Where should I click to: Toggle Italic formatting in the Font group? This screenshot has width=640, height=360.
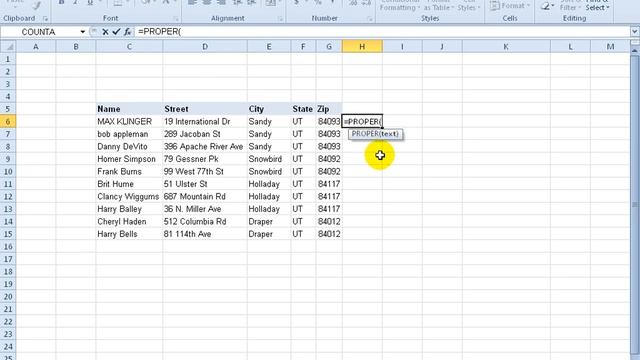pos(76,2)
